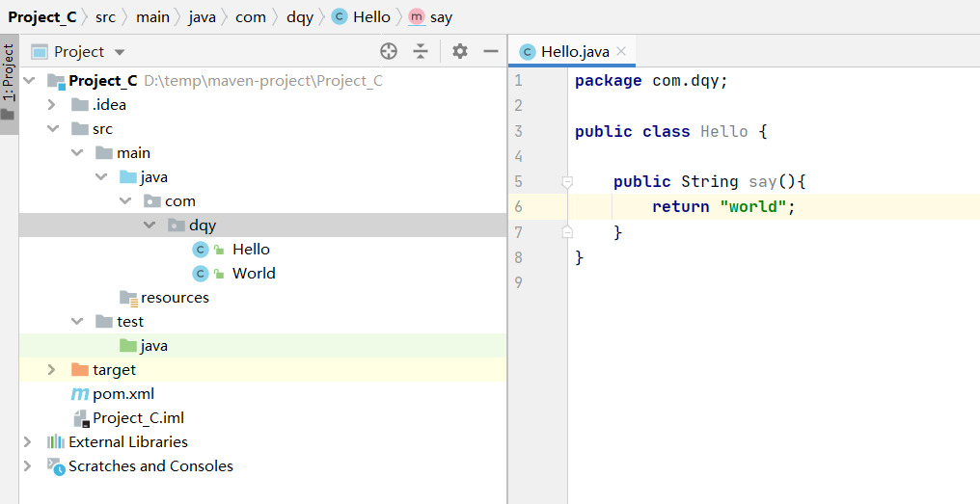Click java in the breadcrumb bar

(202, 17)
